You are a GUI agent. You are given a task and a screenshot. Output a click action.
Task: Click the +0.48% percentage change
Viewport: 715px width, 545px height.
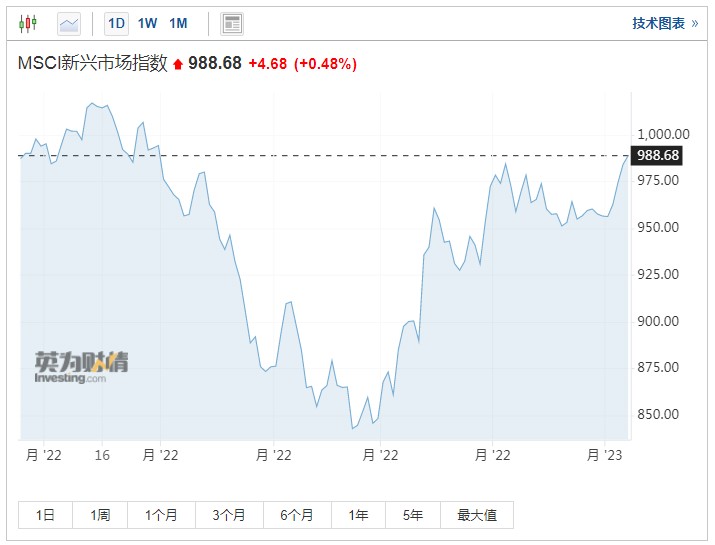[x=325, y=64]
